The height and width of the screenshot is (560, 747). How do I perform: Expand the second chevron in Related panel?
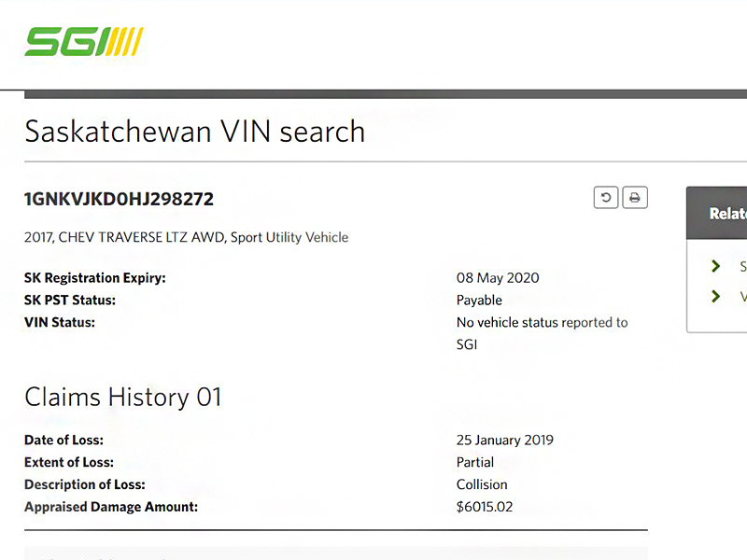(715, 296)
